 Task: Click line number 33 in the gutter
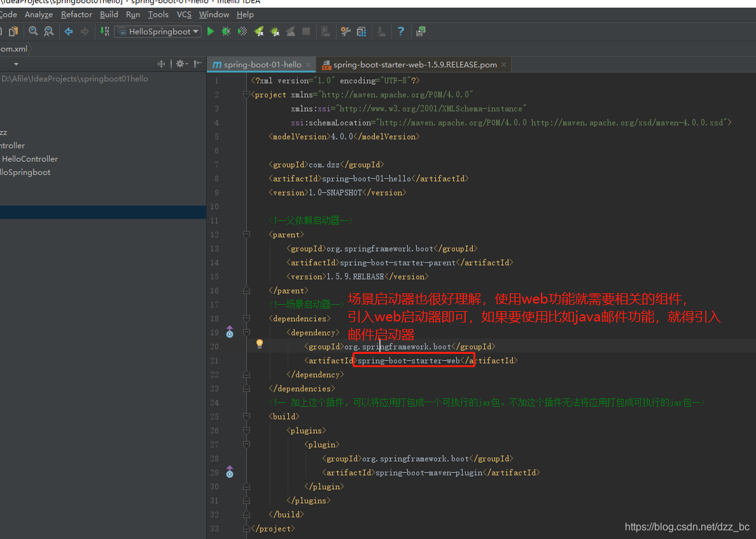tap(214, 528)
